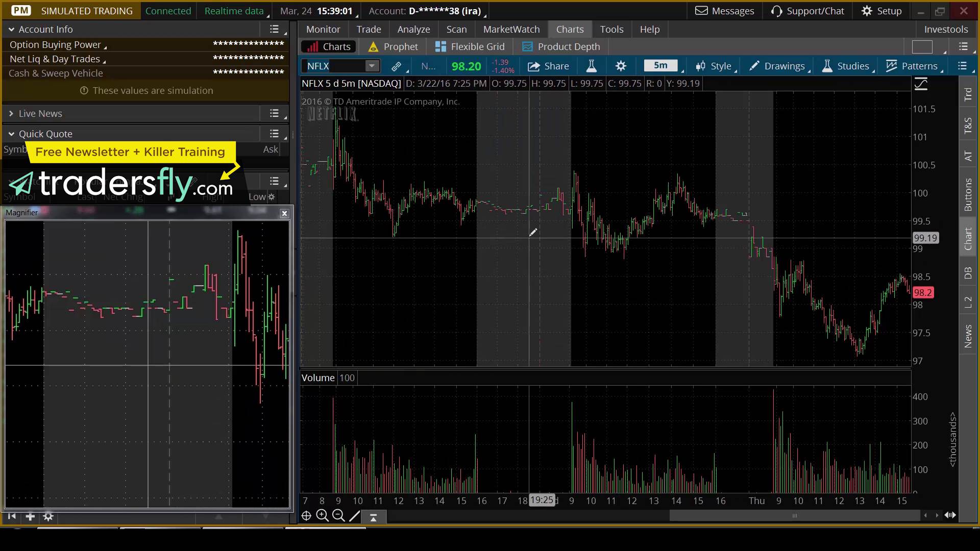
Task: Open Magnifier panel settings gear
Action: point(48,517)
